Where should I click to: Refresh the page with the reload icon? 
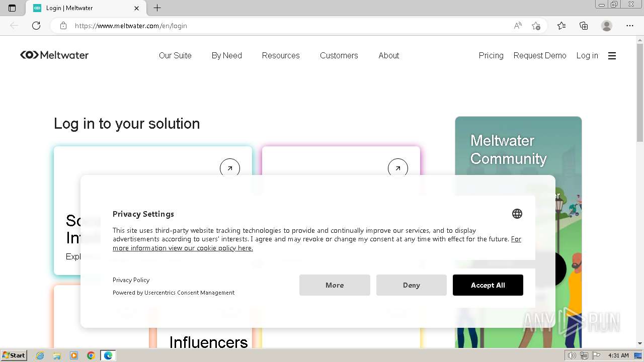36,26
